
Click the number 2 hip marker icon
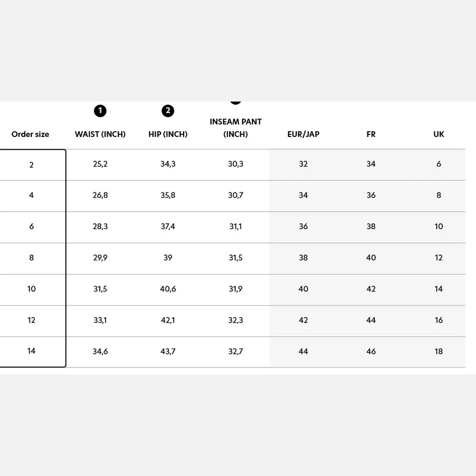click(x=168, y=111)
